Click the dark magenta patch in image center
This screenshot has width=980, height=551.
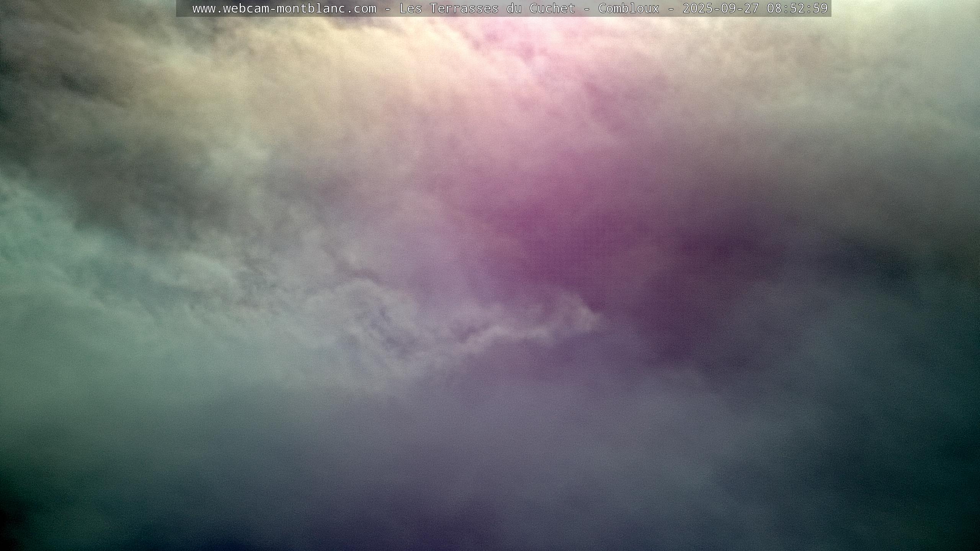point(555,237)
